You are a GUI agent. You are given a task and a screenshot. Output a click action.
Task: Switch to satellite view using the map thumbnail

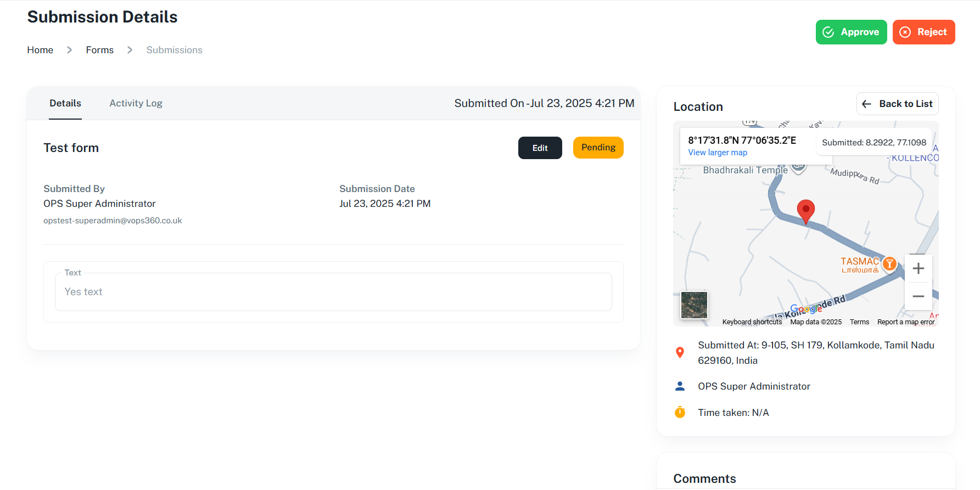pos(694,305)
